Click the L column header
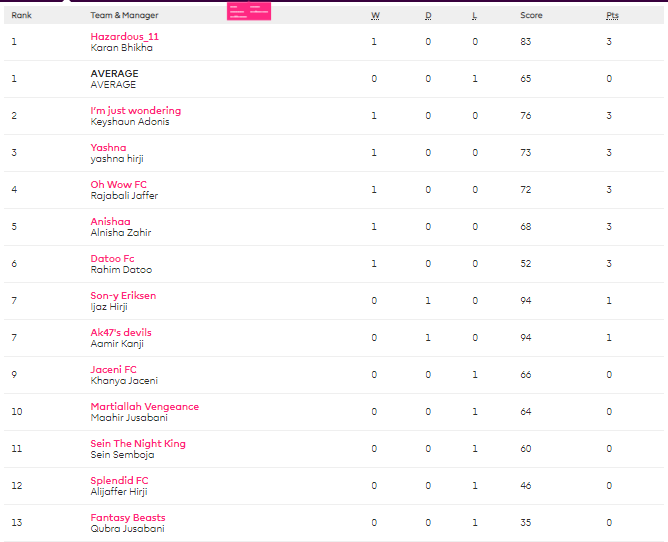668x542 pixels. click(x=474, y=16)
